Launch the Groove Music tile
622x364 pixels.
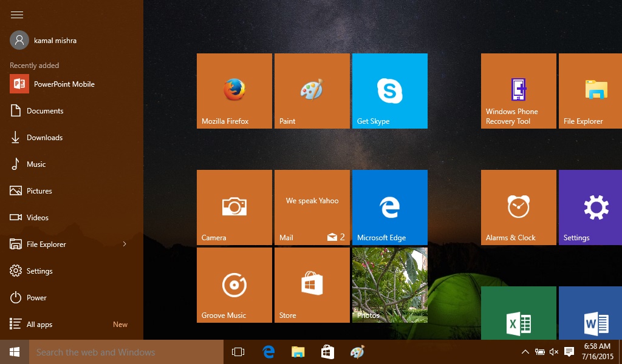click(234, 285)
